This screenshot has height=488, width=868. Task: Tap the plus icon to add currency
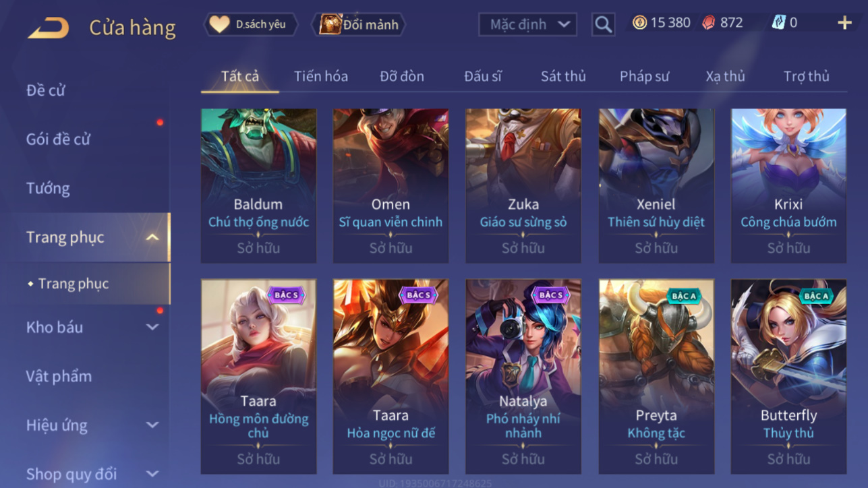[x=844, y=23]
